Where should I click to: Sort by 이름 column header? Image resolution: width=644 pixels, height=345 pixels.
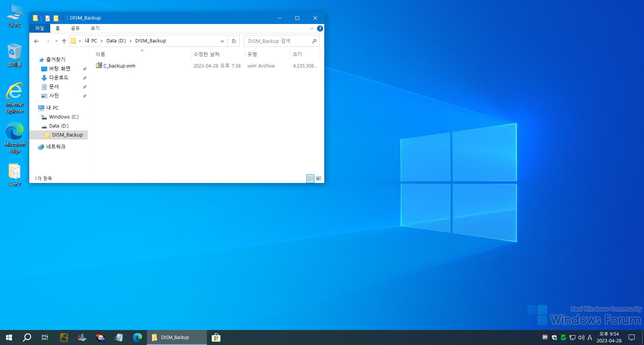pos(142,54)
